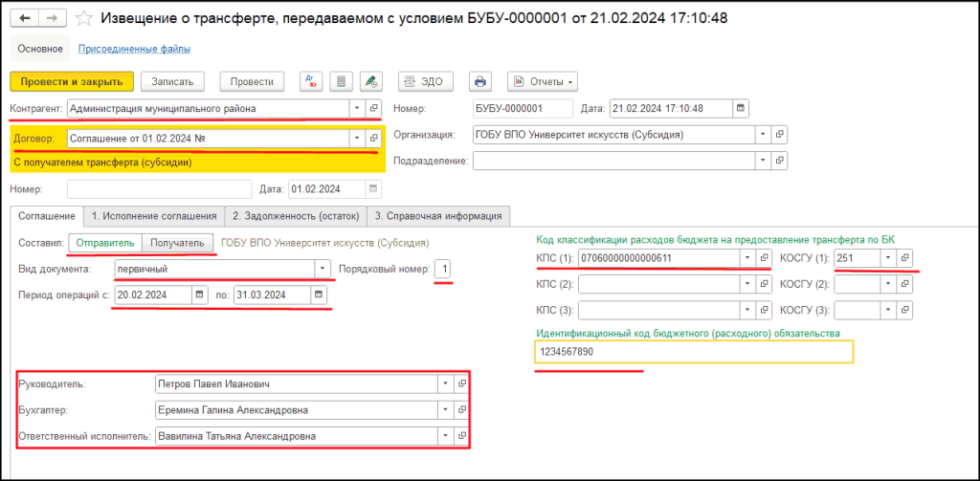Open the Отчеты dropdown menu

coord(542,81)
